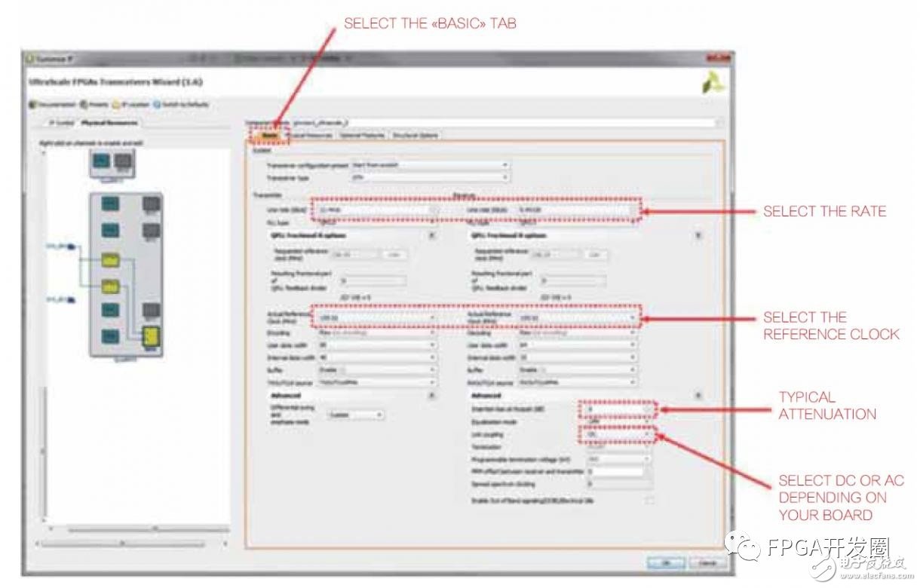Enable Out of Band signaling checkbox
The height and width of the screenshot is (588, 920).
[x=649, y=500]
